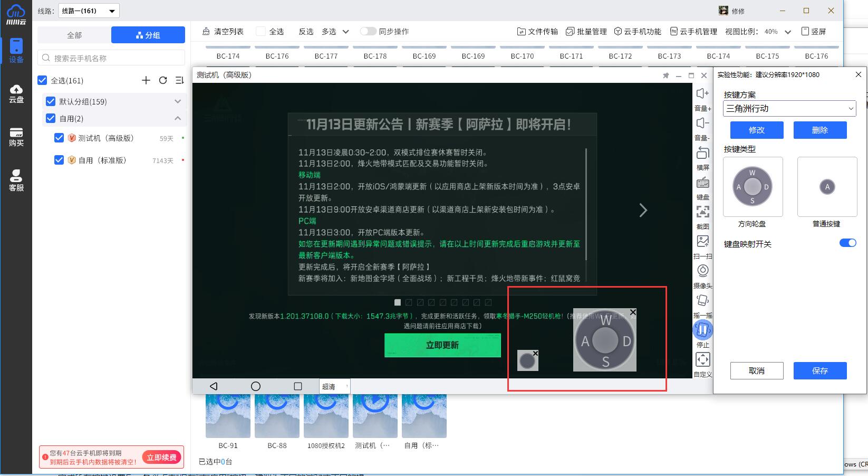This screenshot has width=868, height=476.
Task: Toggle the keyboard mapping switch (键盘映射开关)
Action: click(847, 243)
